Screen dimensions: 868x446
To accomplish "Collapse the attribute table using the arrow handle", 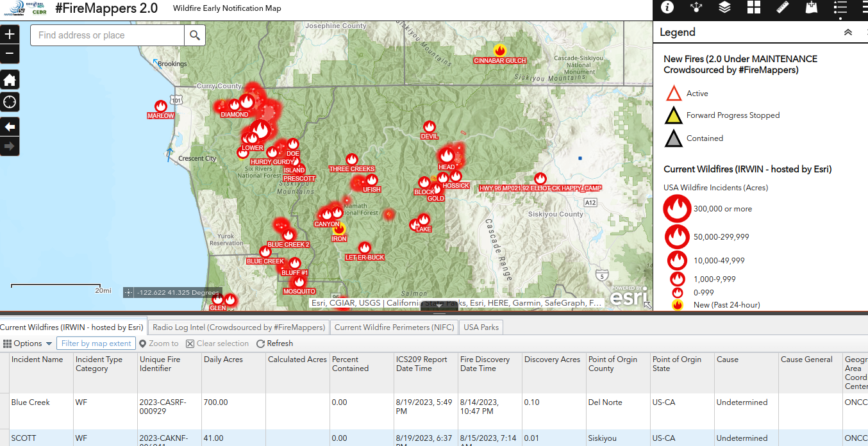I will (x=440, y=306).
